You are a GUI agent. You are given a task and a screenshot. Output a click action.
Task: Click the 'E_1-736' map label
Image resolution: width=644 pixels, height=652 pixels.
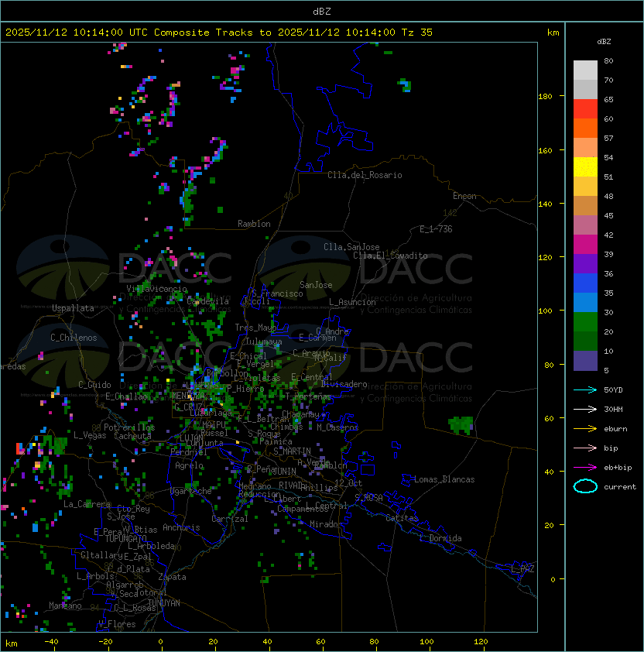pos(436,229)
